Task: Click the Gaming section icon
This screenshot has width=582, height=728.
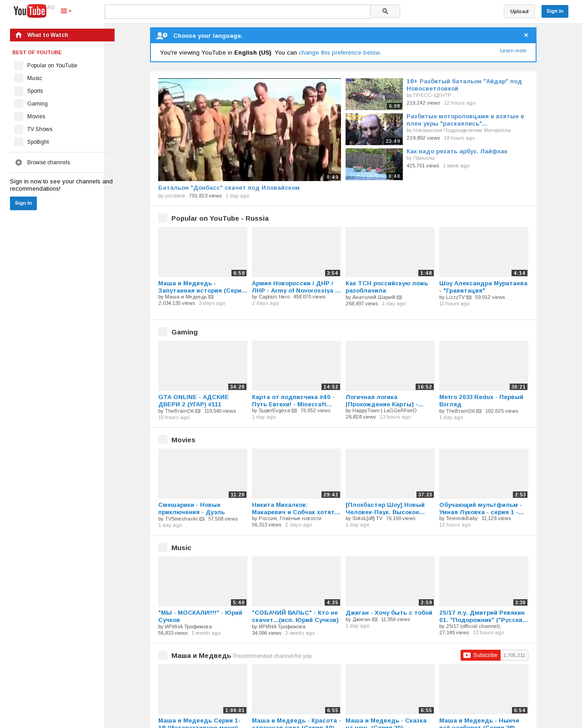Action: (x=163, y=332)
